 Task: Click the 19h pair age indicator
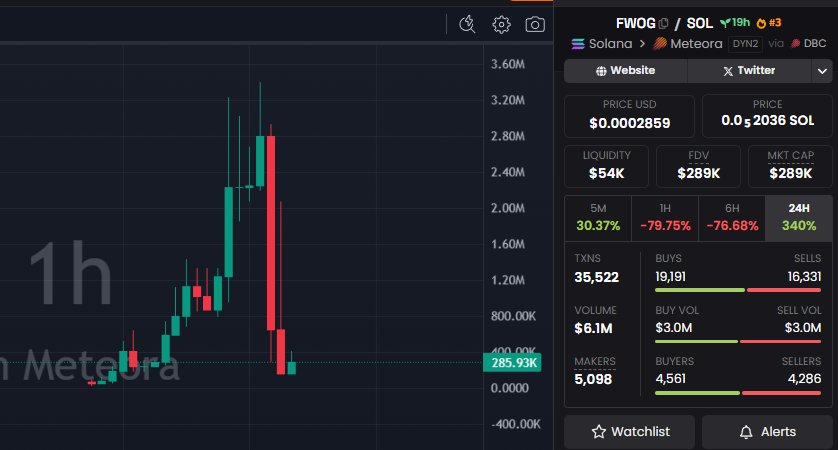(x=734, y=23)
